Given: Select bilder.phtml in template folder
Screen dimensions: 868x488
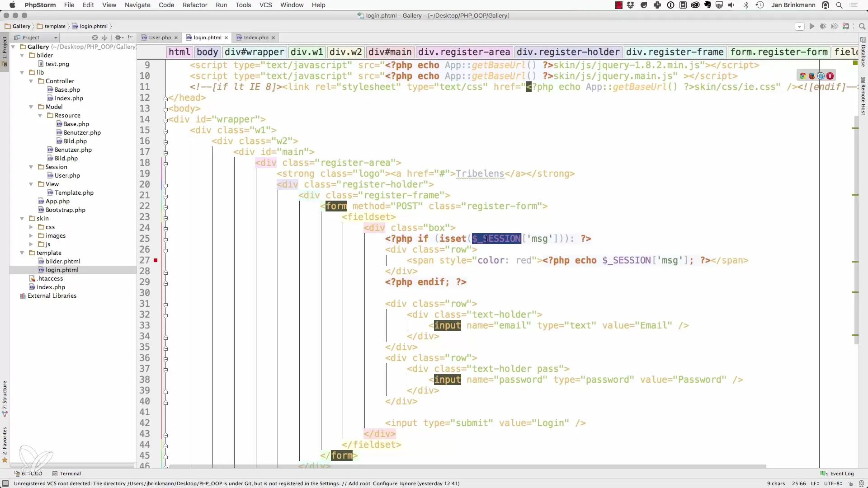Looking at the screenshot, I should (62, 261).
